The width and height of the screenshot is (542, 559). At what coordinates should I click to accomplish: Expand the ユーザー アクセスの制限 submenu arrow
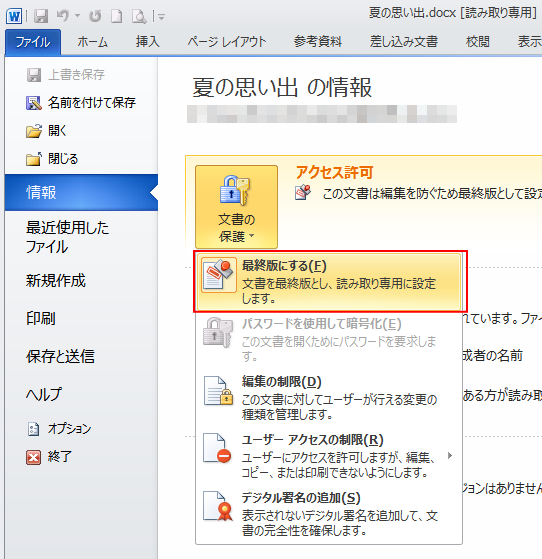450,455
